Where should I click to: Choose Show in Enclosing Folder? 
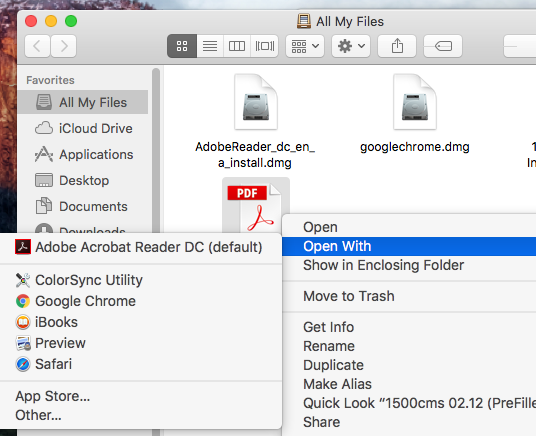click(x=409, y=265)
